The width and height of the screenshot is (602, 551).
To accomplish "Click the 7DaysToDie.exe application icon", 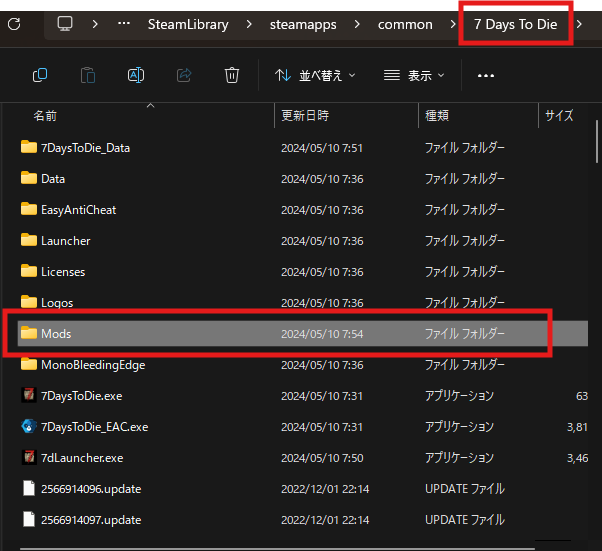I will tap(29, 395).
